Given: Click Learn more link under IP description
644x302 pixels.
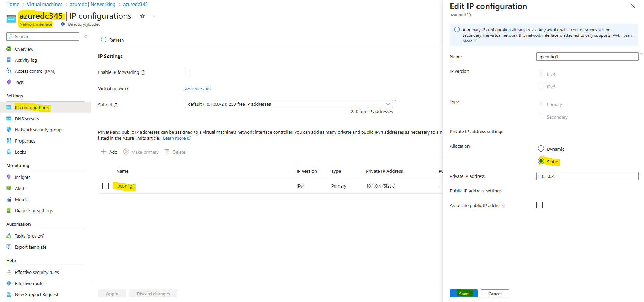Looking at the screenshot, I should [177, 138].
